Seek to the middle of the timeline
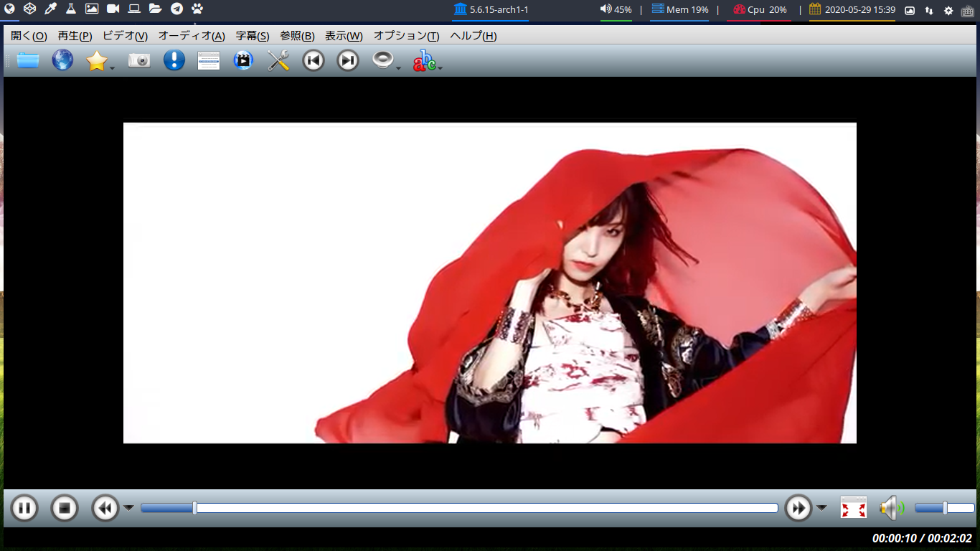Viewport: 980px width, 551px height. [x=459, y=508]
